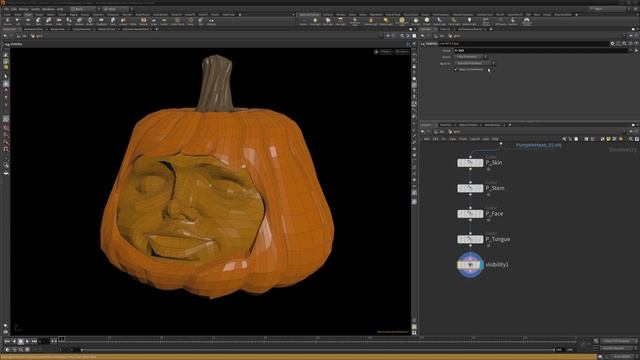Add a GI Light from the shelf

point(427,21)
